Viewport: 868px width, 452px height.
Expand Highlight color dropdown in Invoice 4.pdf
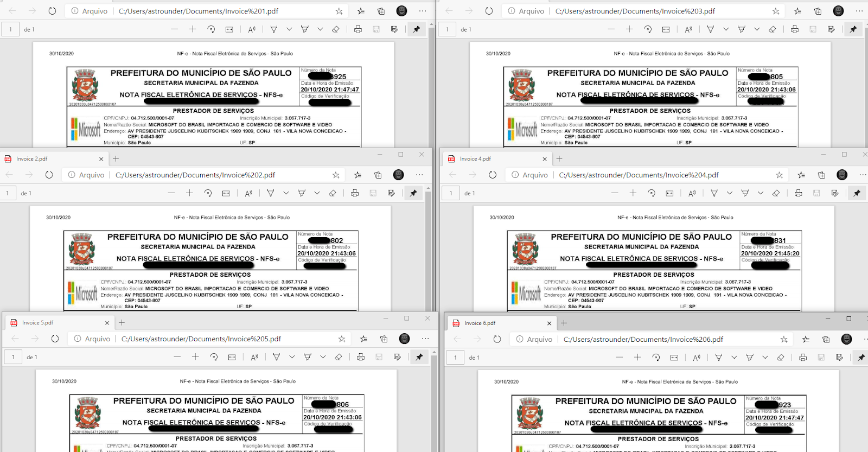click(761, 193)
